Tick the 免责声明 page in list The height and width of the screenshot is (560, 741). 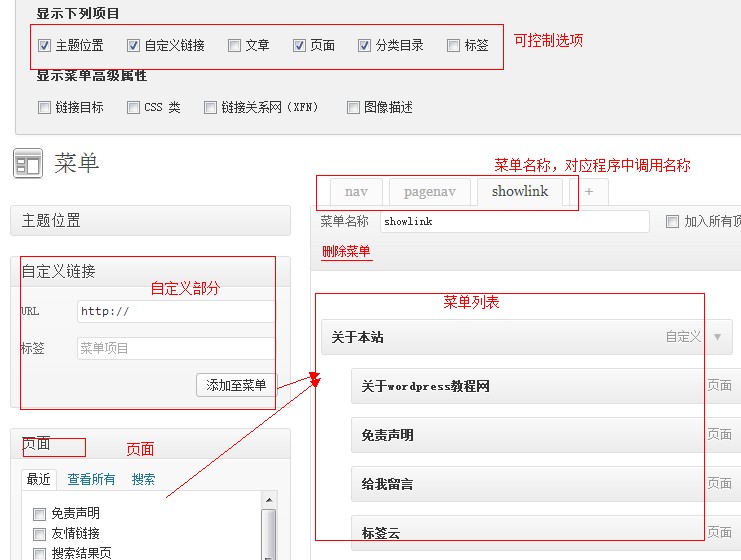point(40,514)
